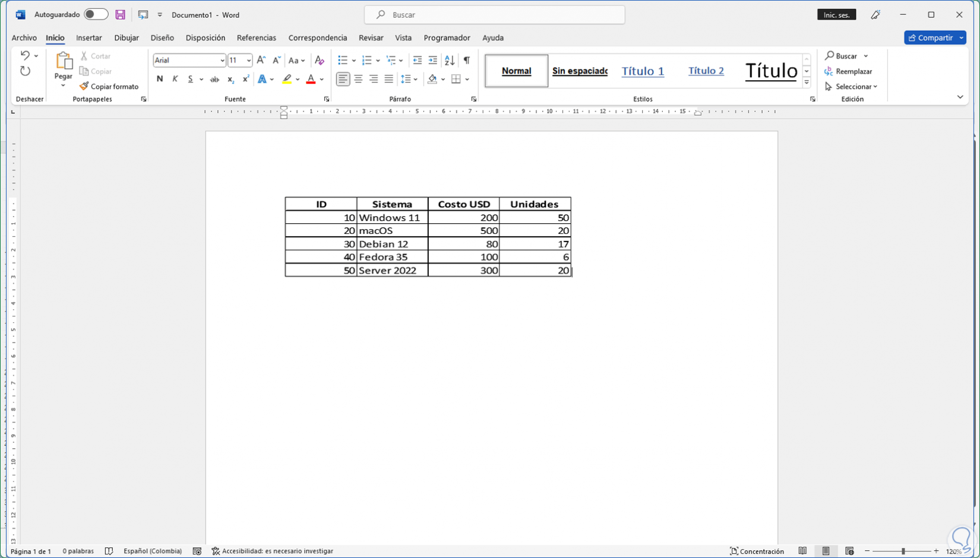Open the Change Case (Aa) dropdown
Screen dimensions: 980x558
[296, 60]
